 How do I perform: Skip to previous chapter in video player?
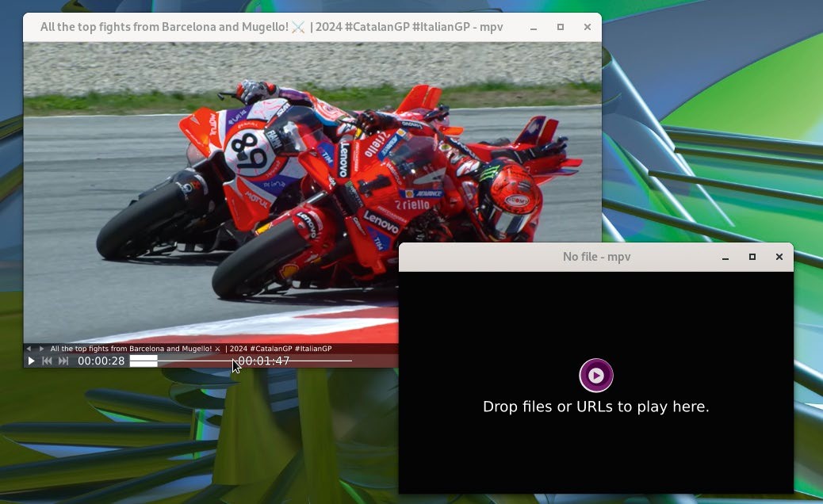[x=47, y=361]
